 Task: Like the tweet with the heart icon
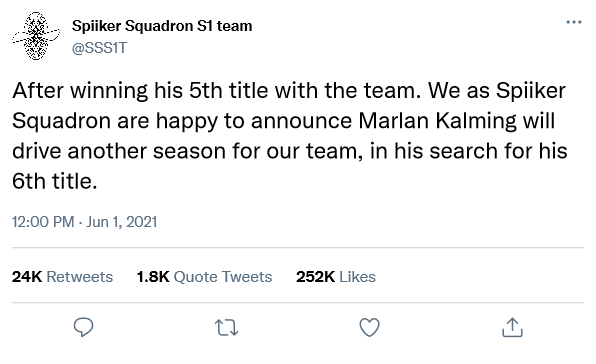pos(369,327)
